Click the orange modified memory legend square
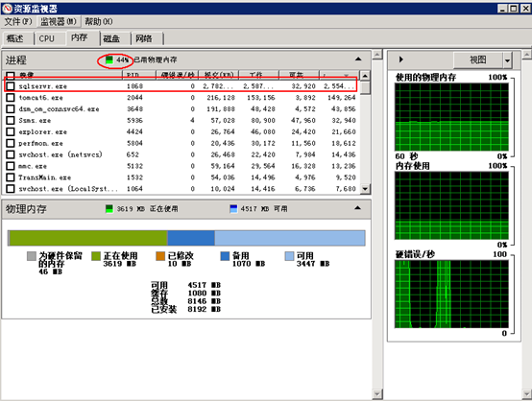The width and height of the screenshot is (532, 401). pyautogui.click(x=160, y=256)
